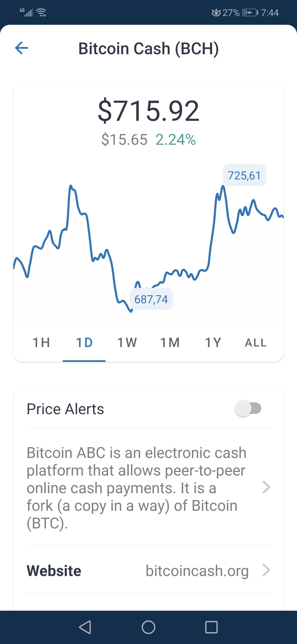Switch chart to 1M range

coord(170,343)
